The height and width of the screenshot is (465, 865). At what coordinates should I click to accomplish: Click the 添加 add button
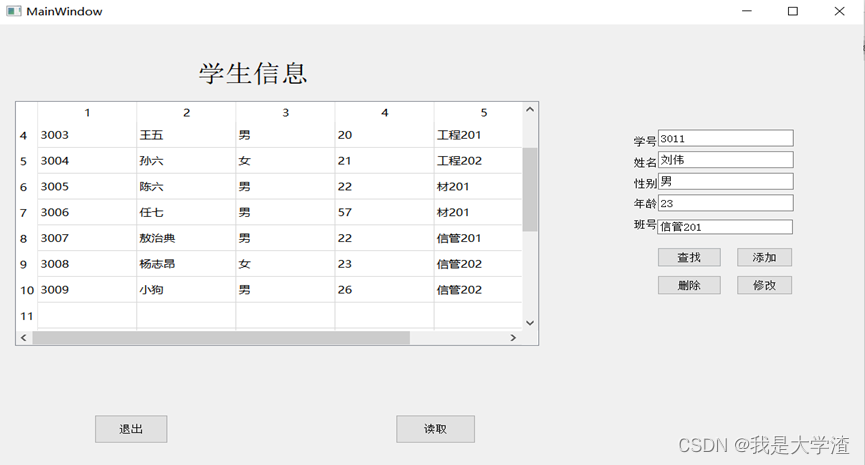pos(764,257)
